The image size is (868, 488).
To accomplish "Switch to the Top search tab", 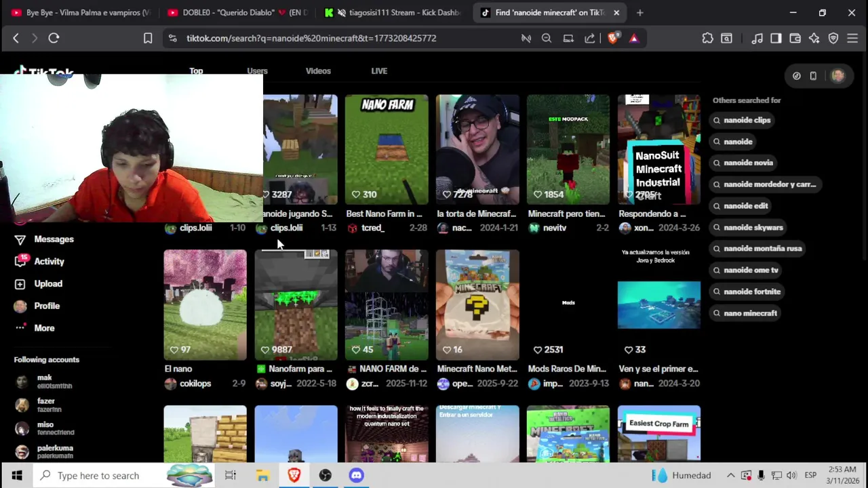I will click(196, 70).
